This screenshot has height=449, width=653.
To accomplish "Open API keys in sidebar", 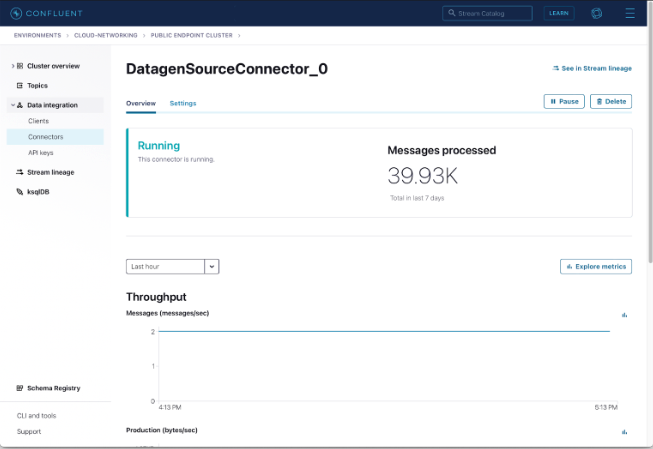I will [x=40, y=152].
